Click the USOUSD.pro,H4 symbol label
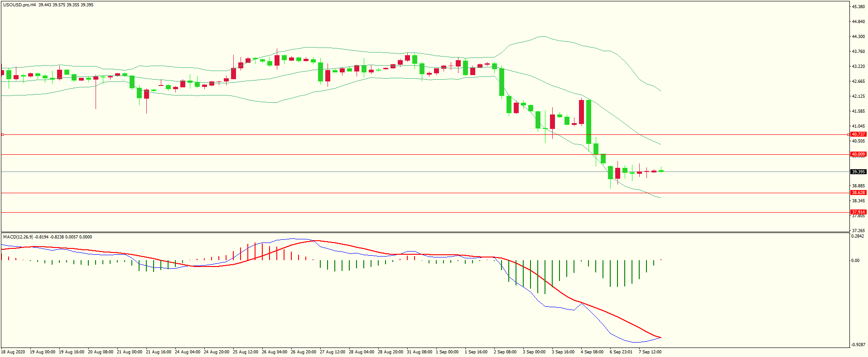This screenshot has height=357, width=868. click(19, 5)
